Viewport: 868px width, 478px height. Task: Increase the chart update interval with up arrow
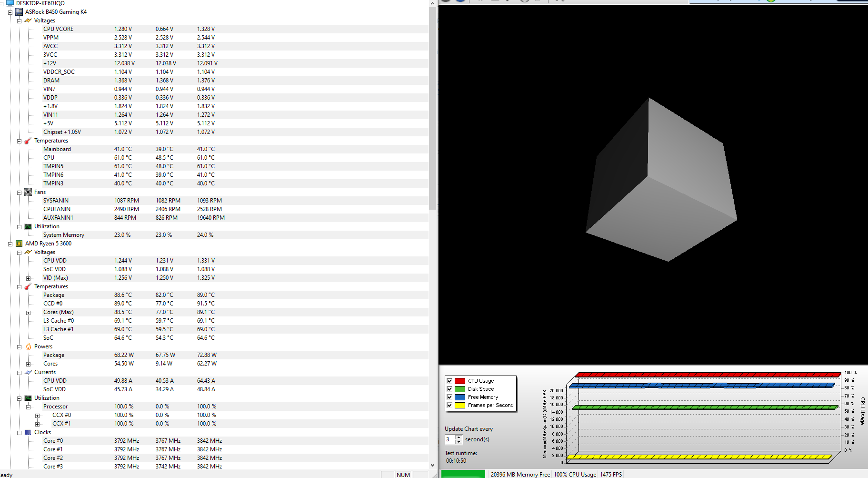[x=459, y=437]
